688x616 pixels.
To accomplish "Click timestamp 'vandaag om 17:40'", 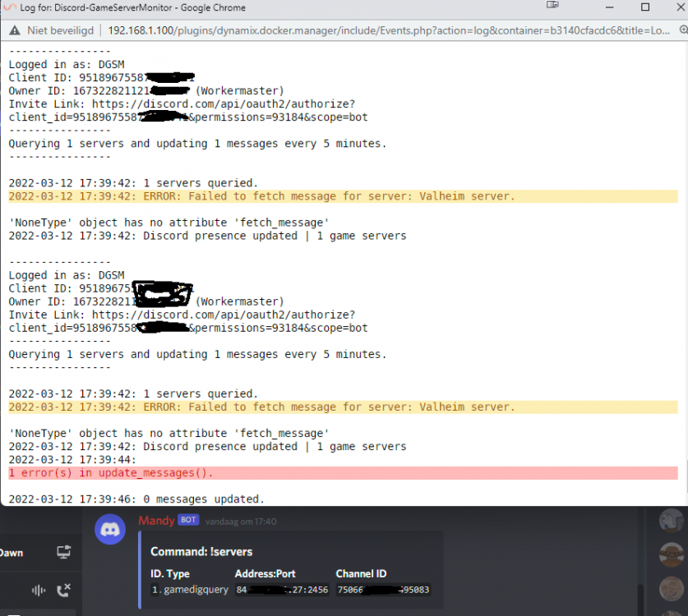I will (241, 522).
